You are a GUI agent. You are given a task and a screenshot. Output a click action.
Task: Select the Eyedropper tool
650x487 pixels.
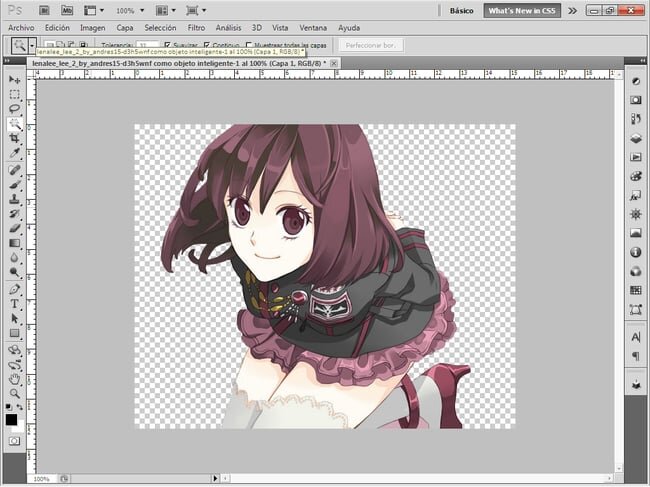[15, 153]
